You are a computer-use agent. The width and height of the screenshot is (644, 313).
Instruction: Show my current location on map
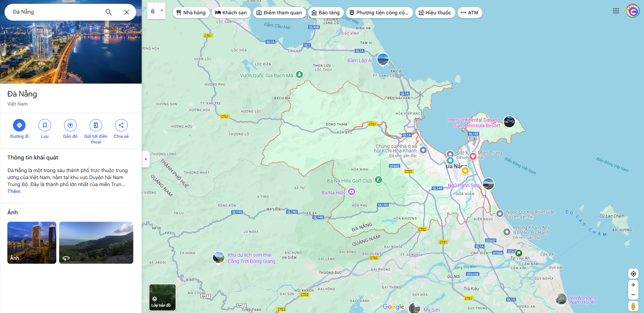[x=633, y=274]
